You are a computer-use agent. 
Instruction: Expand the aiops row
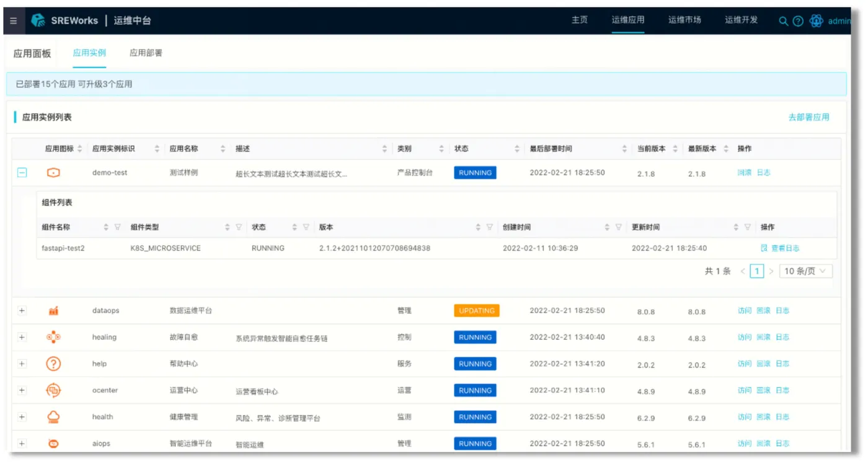(x=22, y=444)
